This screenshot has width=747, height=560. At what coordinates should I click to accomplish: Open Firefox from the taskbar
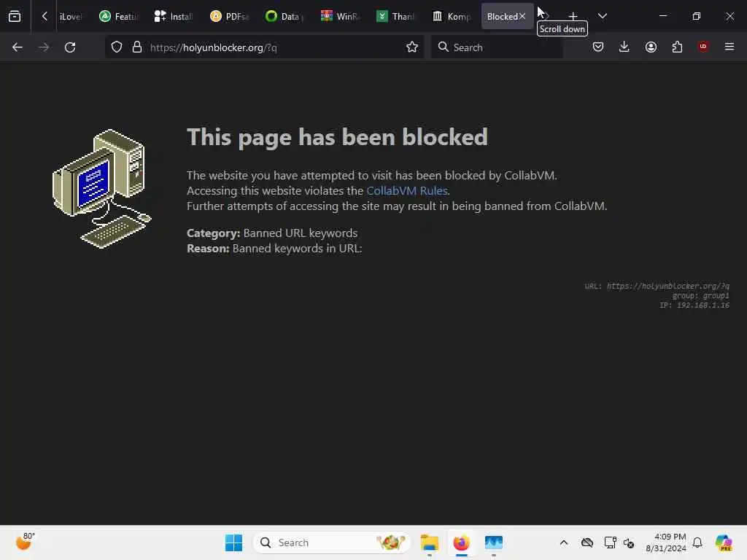(461, 542)
